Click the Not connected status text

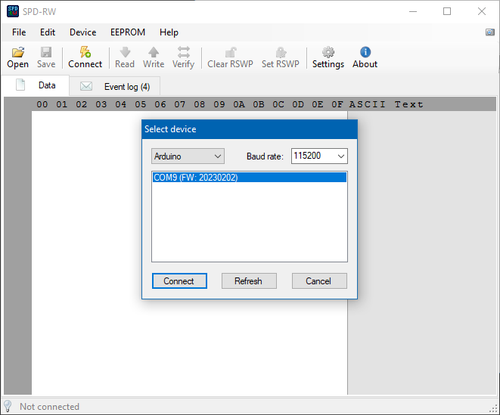[x=49, y=407]
